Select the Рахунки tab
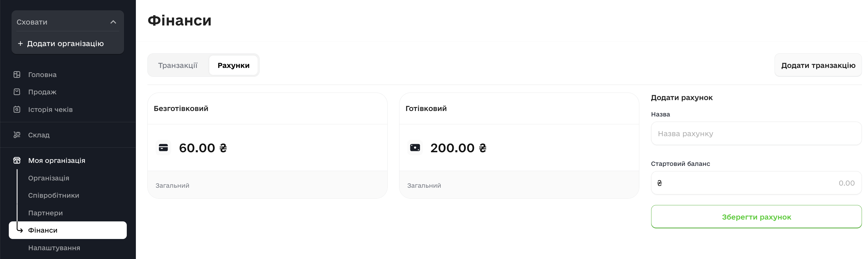 pos(234,65)
